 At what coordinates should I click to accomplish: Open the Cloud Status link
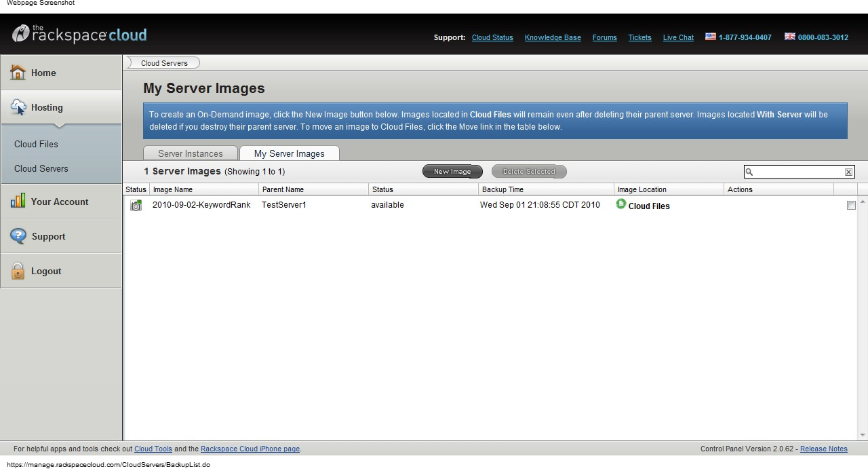point(492,37)
